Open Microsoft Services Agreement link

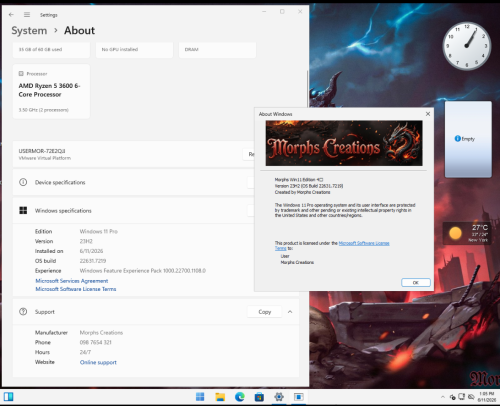point(72,281)
